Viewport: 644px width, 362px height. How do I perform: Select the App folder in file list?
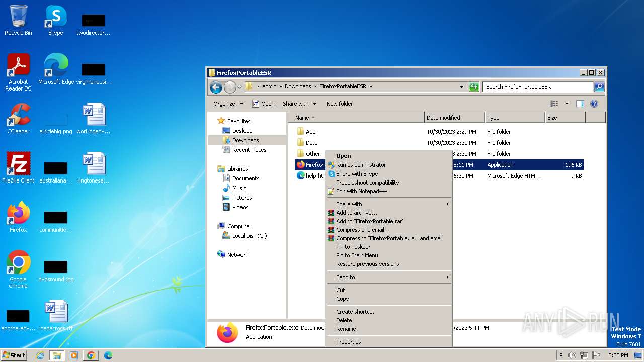pyautogui.click(x=306, y=132)
